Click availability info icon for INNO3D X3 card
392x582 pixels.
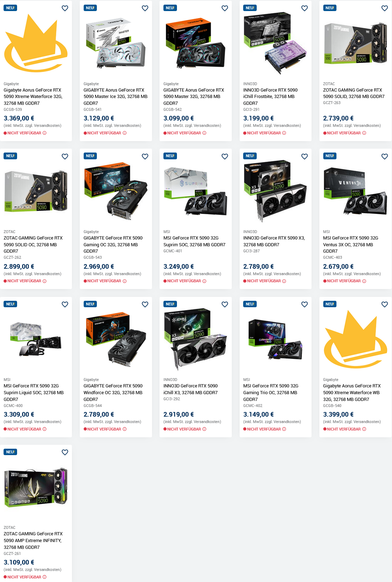[x=284, y=281]
